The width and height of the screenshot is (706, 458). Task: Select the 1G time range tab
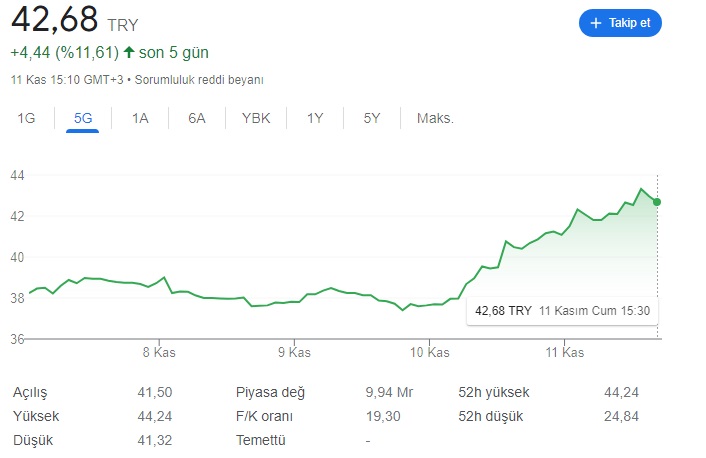pyautogui.click(x=26, y=118)
